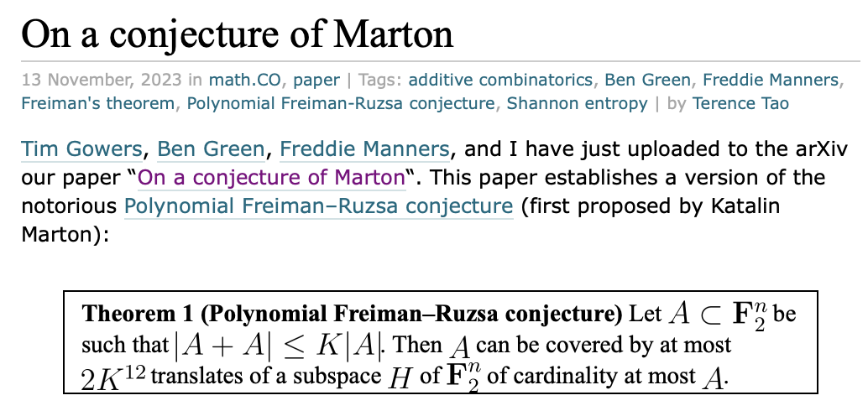Select the Freiman's theorem tag

pyautogui.click(x=97, y=103)
